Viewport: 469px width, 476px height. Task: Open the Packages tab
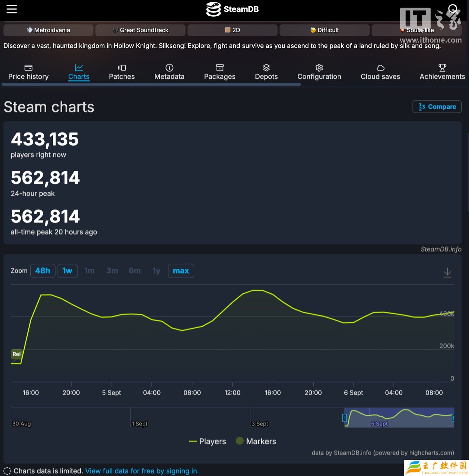(x=220, y=72)
